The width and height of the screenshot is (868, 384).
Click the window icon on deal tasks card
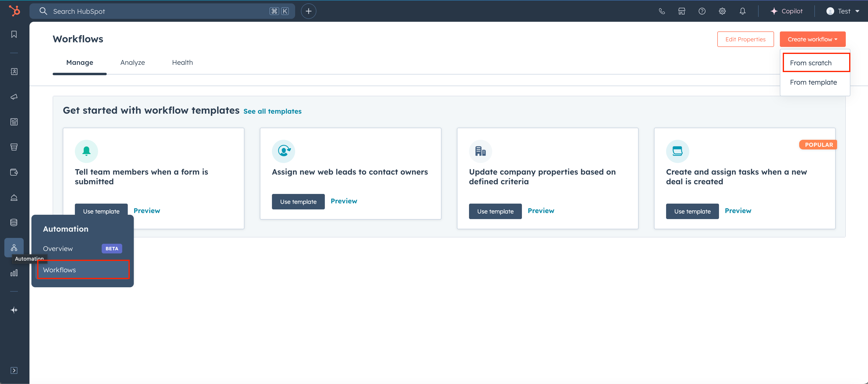[678, 151]
